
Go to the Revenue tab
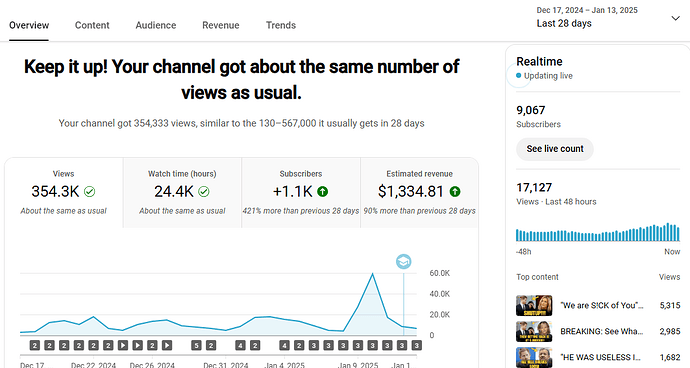pyautogui.click(x=221, y=25)
